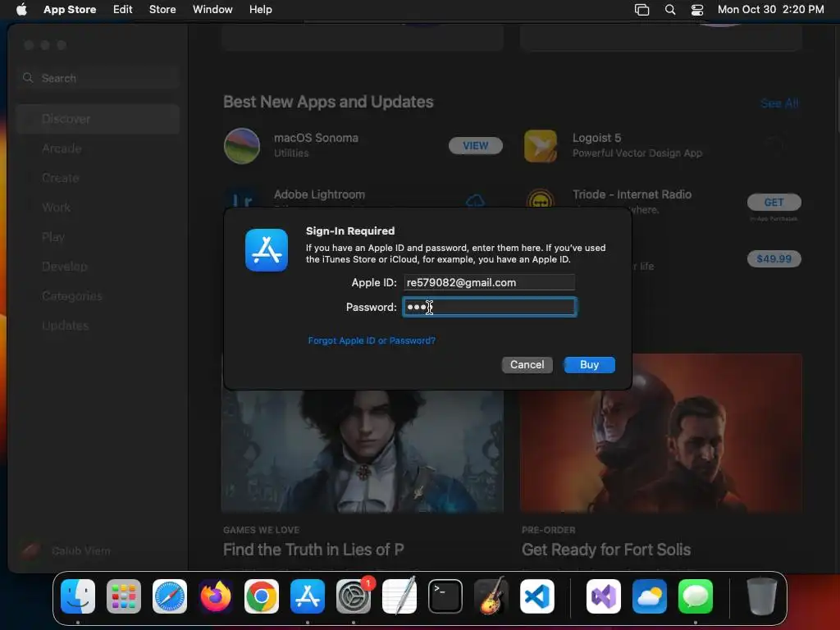840x630 pixels.
Task: Click the date and time in the menu bar
Action: (x=770, y=10)
